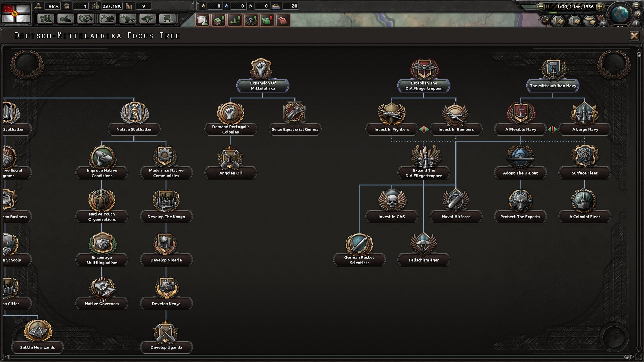Open the main menu hamburger button
The width and height of the screenshot is (644, 362).
(x=636, y=6)
